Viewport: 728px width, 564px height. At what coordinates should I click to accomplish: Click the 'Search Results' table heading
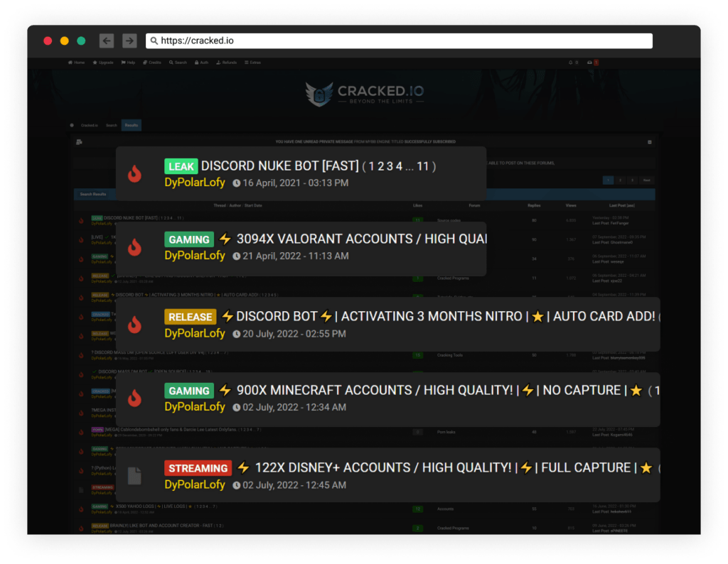click(x=93, y=195)
